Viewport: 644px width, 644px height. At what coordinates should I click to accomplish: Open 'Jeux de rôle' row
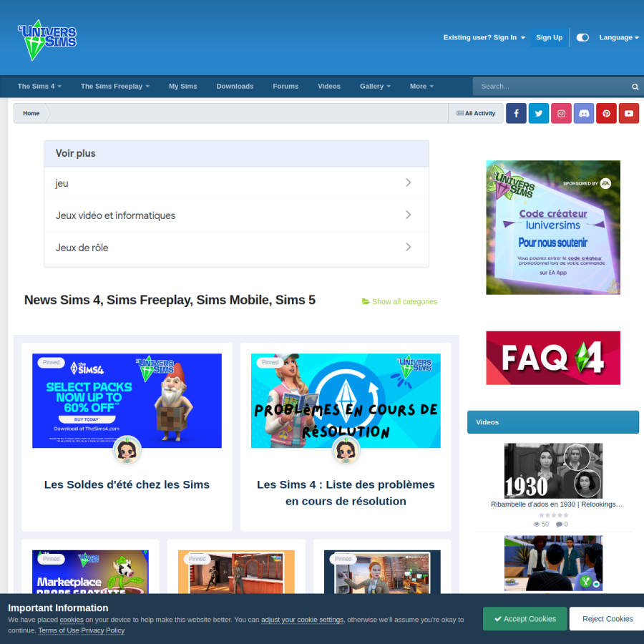[x=237, y=248]
